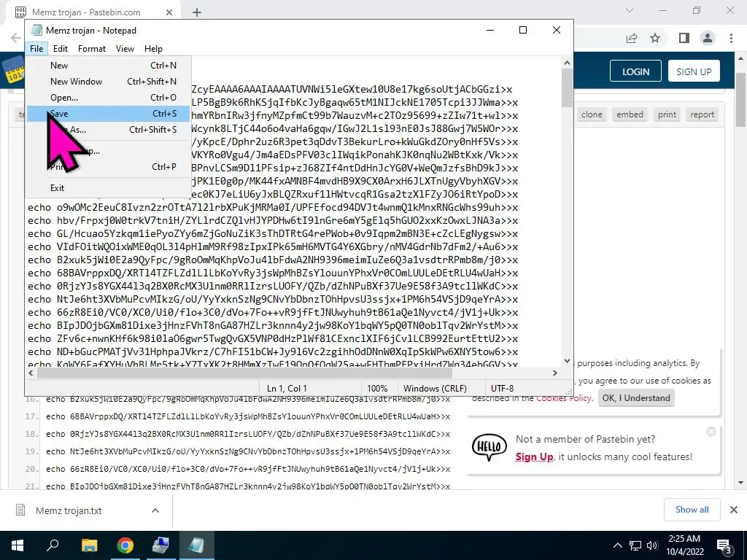Click the Pastebin logo icon
Screen dimensions: 747x560
pos(14,71)
